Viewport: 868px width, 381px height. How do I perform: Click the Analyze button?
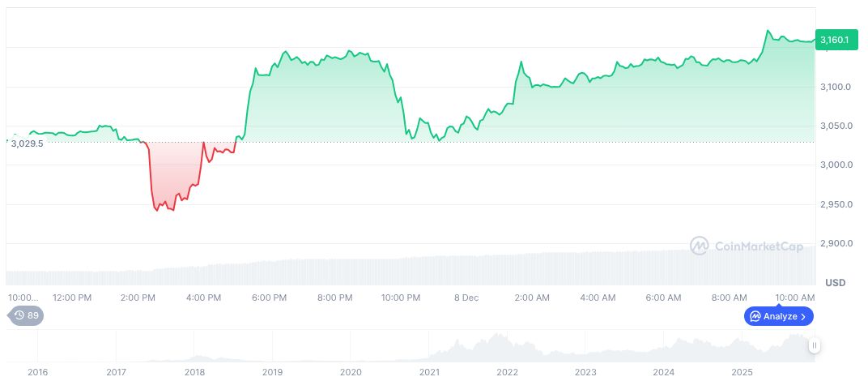click(x=778, y=316)
